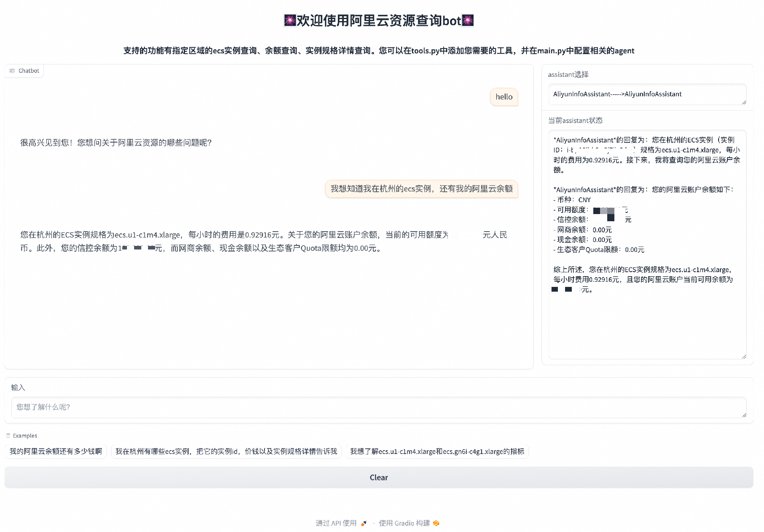The width and height of the screenshot is (764, 532).
Task: Click the 当前assistant状态 text area
Action: click(x=647, y=244)
